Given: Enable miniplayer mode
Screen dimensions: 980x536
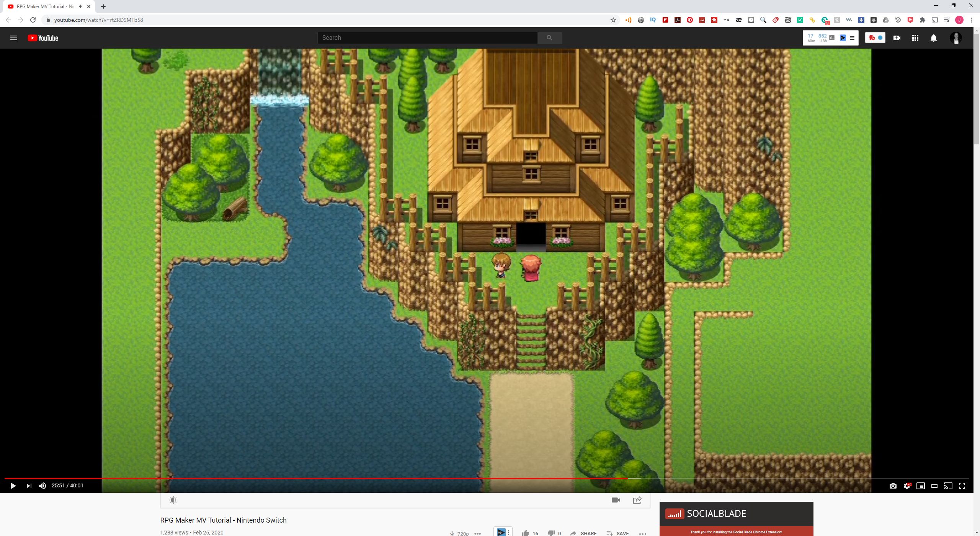Looking at the screenshot, I should click(921, 486).
